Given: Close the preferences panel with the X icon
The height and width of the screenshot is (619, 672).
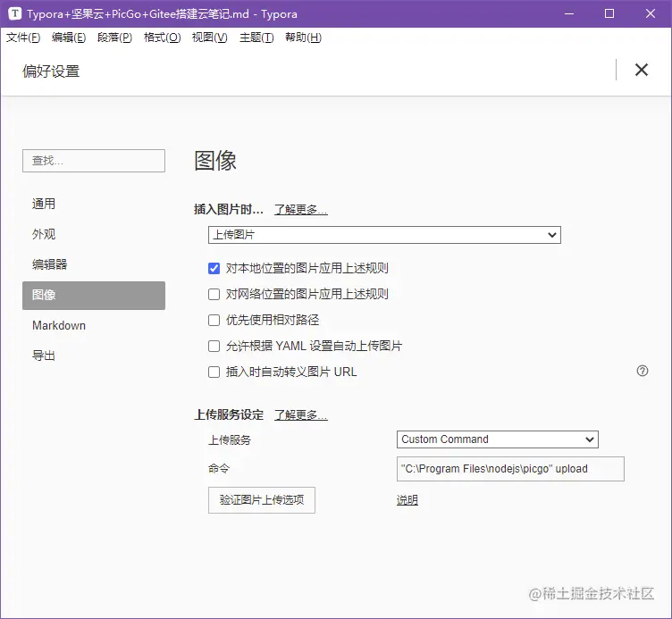Looking at the screenshot, I should (x=641, y=70).
